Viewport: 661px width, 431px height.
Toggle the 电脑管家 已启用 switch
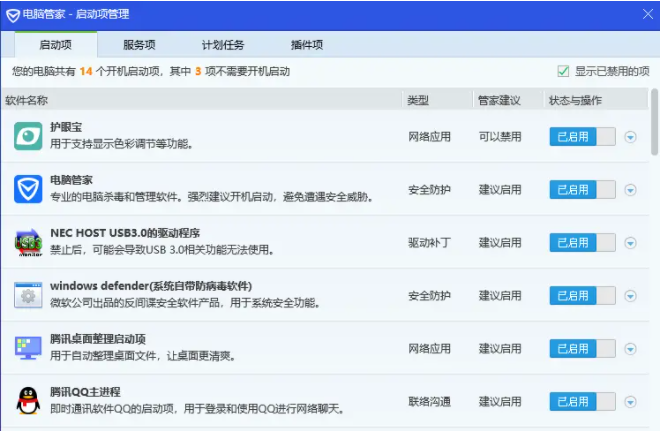582,189
